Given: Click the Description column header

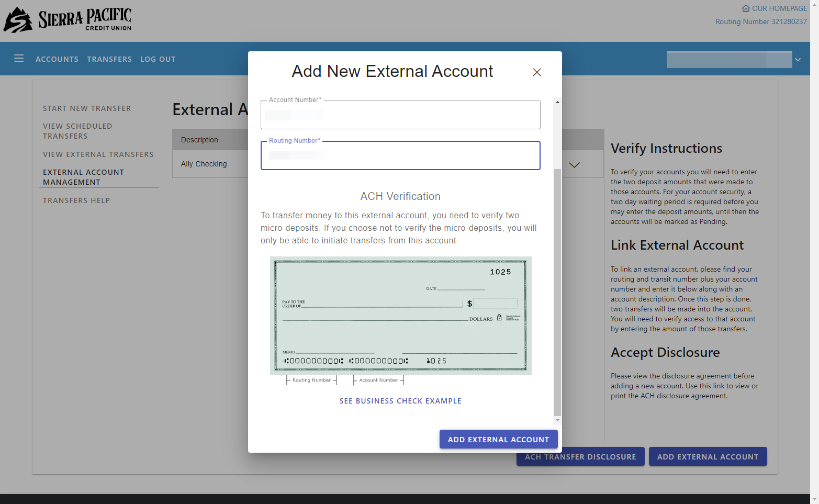Looking at the screenshot, I should coord(199,140).
